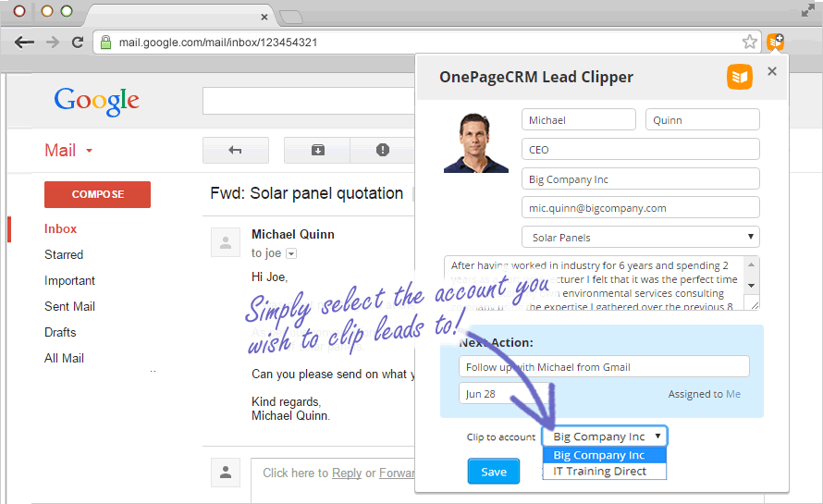This screenshot has width=823, height=504.
Task: Expand recipient details arrow next to joe
Action: [x=291, y=253]
